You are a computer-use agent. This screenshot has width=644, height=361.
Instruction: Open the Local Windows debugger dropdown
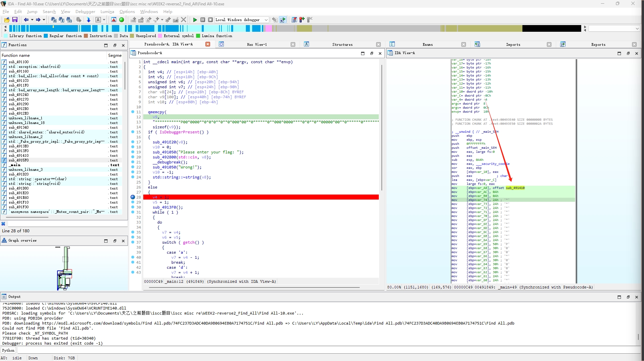tap(266, 20)
